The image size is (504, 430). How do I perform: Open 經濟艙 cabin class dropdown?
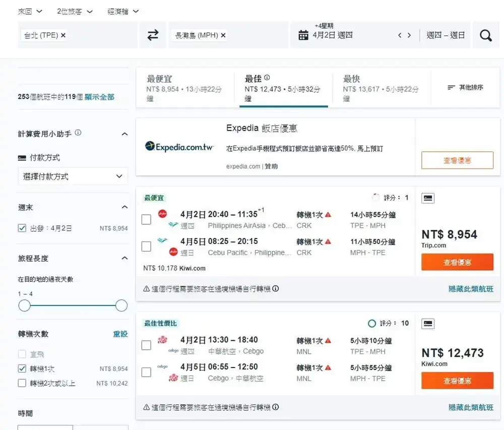click(123, 11)
